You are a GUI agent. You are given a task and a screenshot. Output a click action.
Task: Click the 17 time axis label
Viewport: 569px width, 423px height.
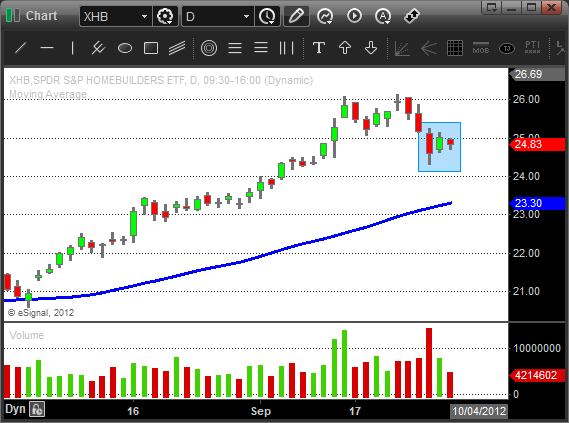(x=355, y=411)
